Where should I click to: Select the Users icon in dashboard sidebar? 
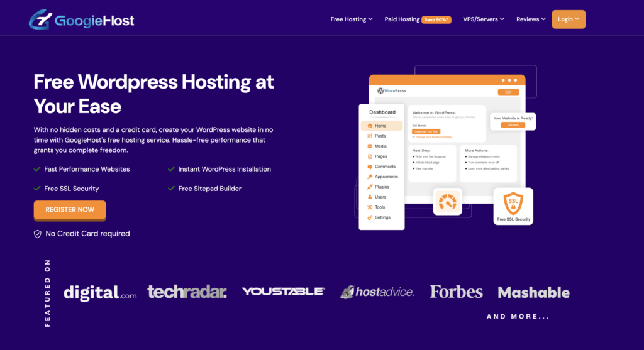(370, 197)
